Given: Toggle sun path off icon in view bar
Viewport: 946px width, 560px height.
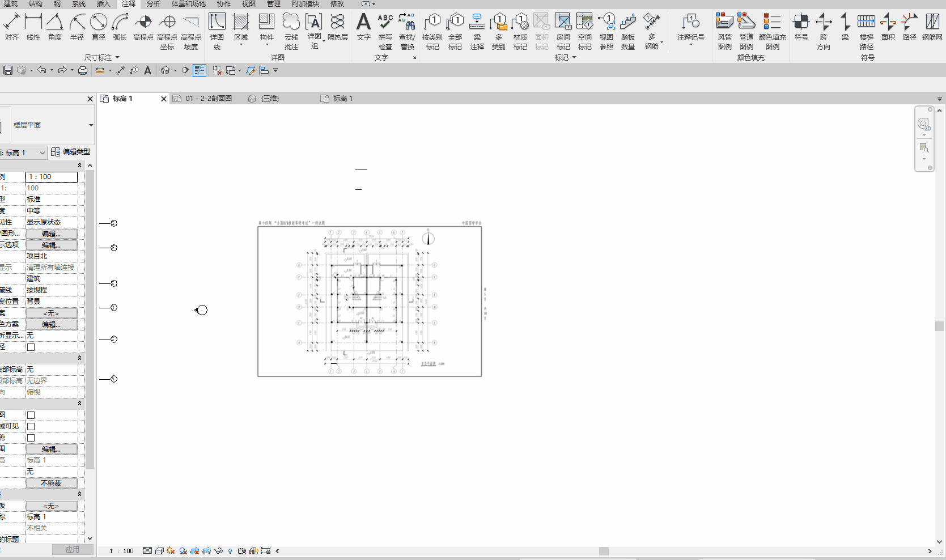Looking at the screenshot, I should [171, 551].
